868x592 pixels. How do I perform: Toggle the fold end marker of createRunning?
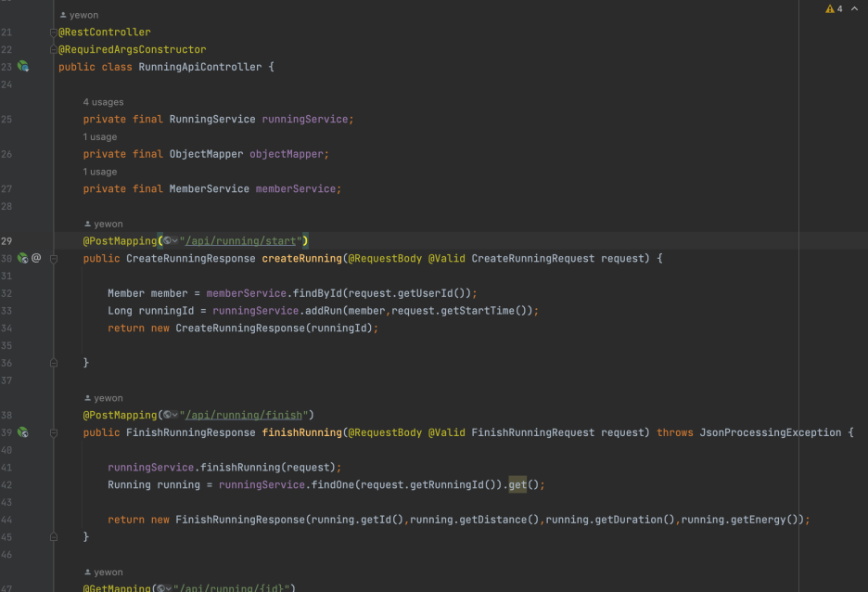54,363
